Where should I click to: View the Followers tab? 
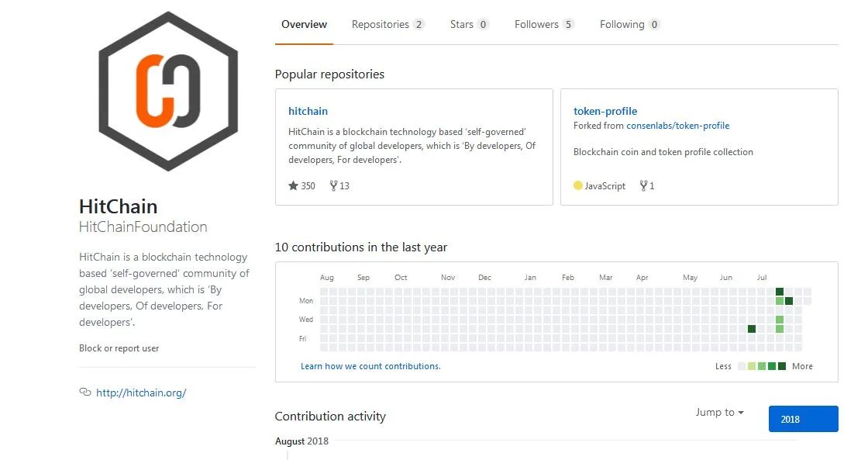[x=543, y=24]
